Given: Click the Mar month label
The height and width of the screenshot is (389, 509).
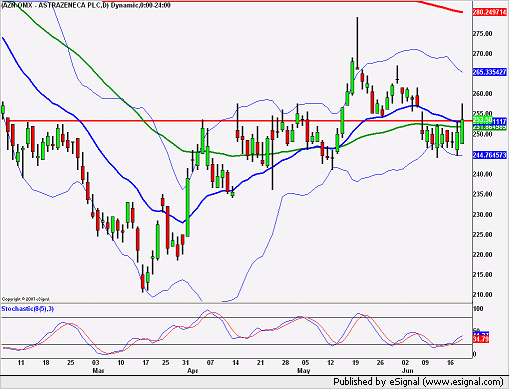Looking at the screenshot, I should (x=98, y=371).
